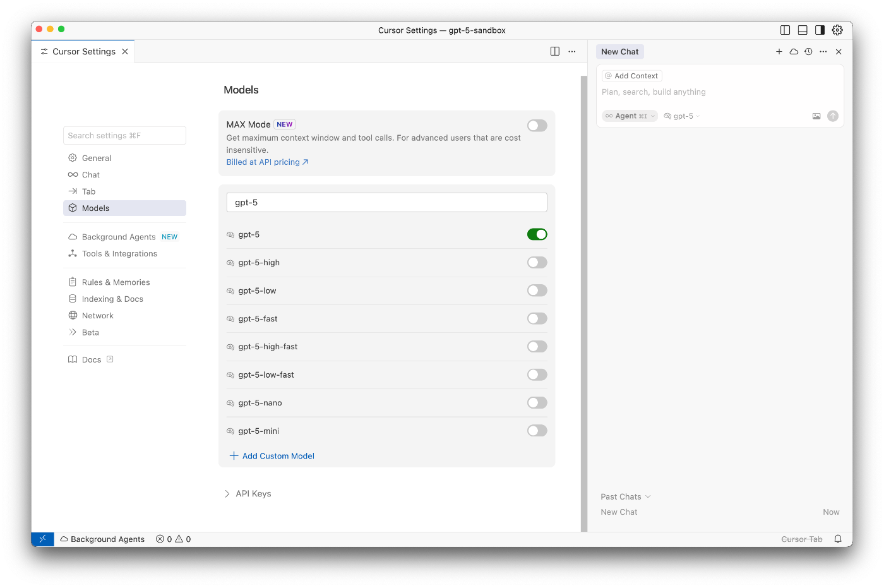
Task: Enable MAX Mode toggle
Action: (537, 126)
